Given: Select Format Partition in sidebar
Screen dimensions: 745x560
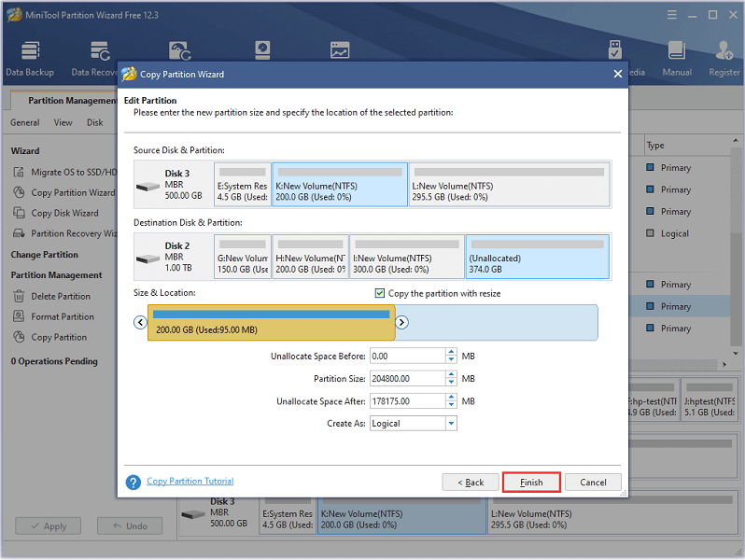Looking at the screenshot, I should click(54, 316).
